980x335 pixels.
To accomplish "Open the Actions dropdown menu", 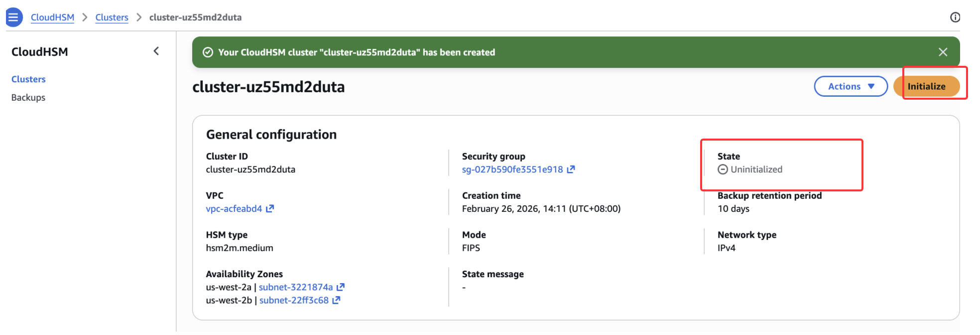I will (x=851, y=86).
